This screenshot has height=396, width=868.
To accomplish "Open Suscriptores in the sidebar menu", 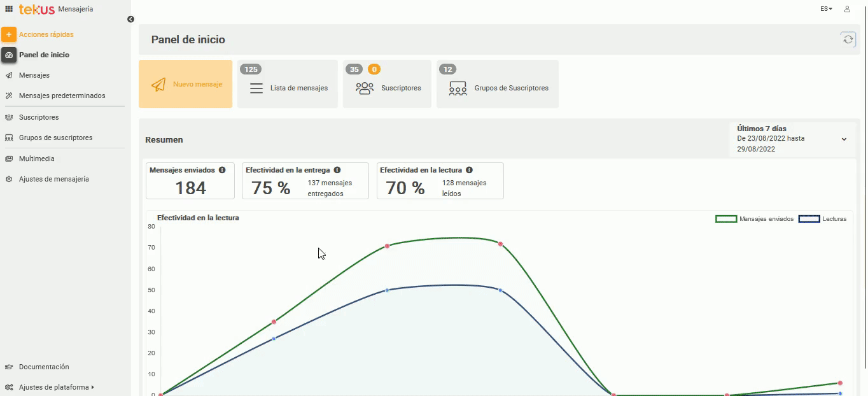I will 39,117.
